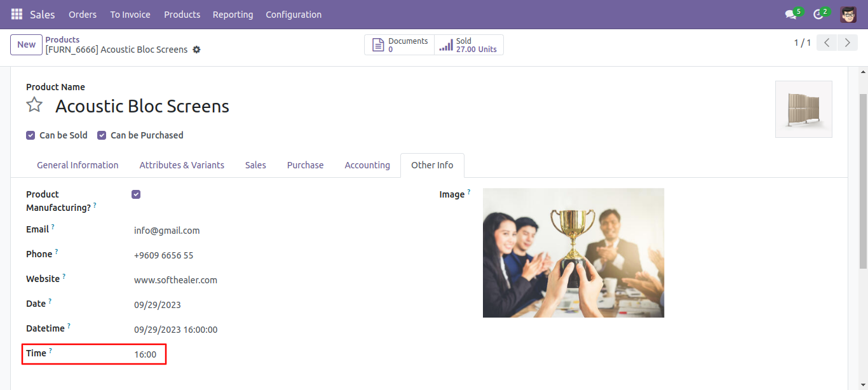Click the vertical page scrollbar
868x390 pixels.
(863, 181)
